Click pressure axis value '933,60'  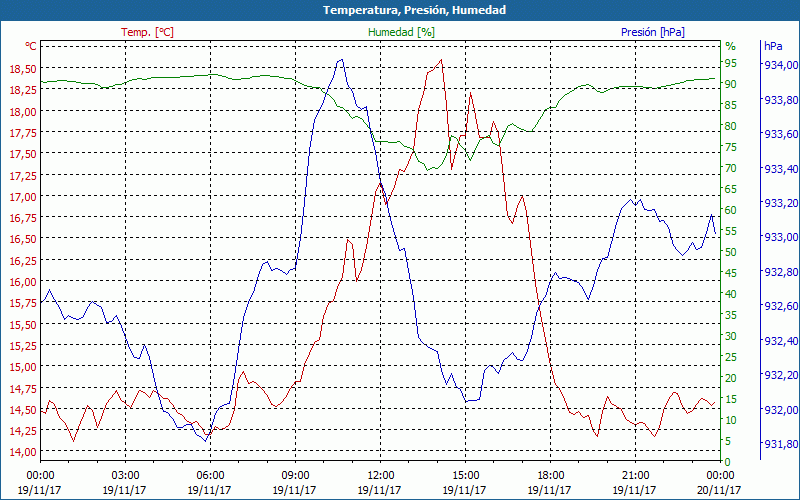pos(780,134)
